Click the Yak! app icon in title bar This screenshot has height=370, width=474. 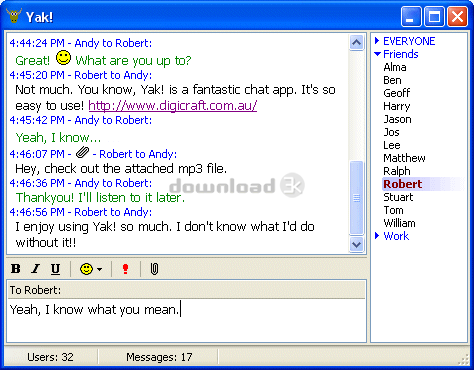(x=14, y=16)
